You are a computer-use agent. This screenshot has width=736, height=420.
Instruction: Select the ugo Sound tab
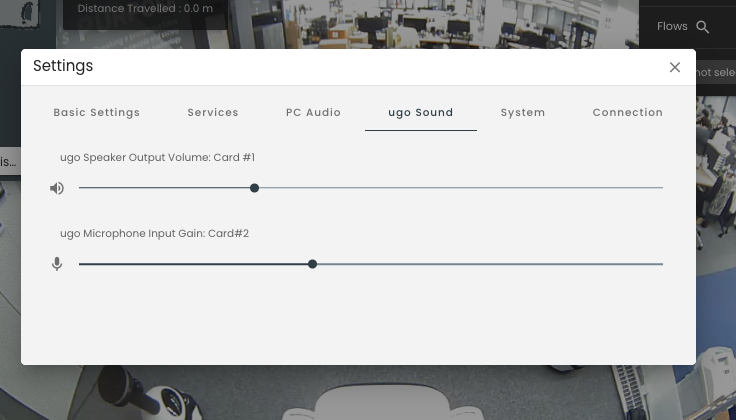pos(421,113)
